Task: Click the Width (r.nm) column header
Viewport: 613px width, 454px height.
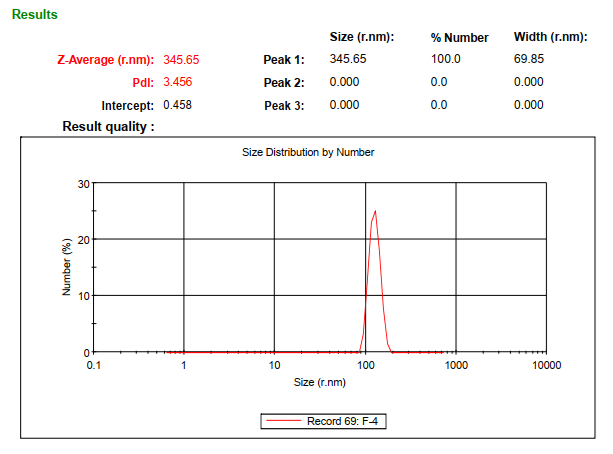Action: click(x=550, y=37)
